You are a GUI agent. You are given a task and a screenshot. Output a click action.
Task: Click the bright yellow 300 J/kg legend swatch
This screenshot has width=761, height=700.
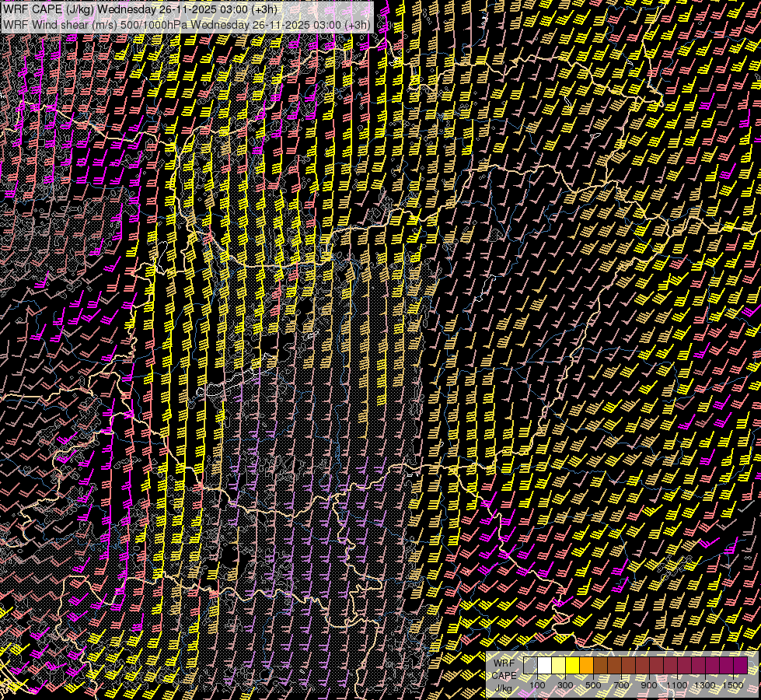(x=573, y=665)
